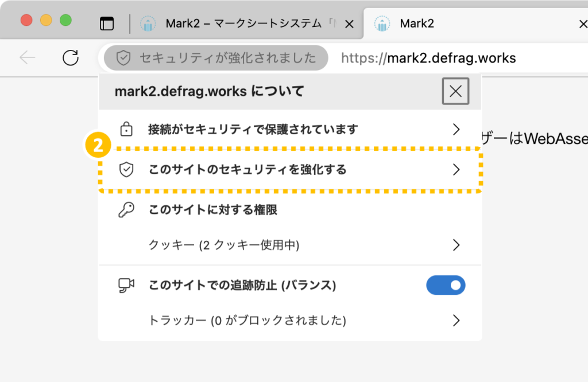Click the このサイトでの追跡防止 (バランス) label
This screenshot has height=382, width=588.
[242, 286]
